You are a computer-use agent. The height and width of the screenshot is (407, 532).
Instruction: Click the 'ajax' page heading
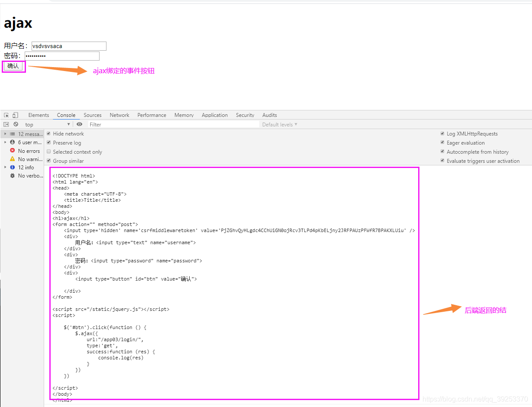[18, 23]
